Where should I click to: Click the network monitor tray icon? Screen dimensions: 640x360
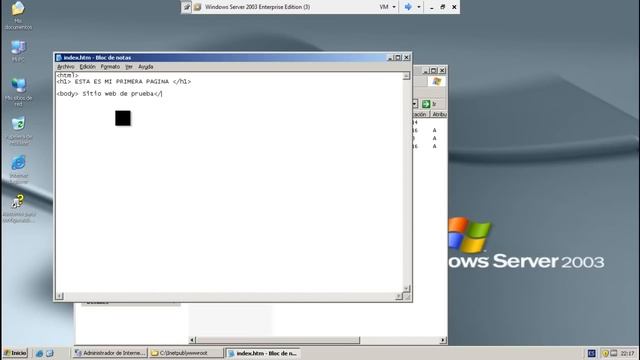click(614, 353)
